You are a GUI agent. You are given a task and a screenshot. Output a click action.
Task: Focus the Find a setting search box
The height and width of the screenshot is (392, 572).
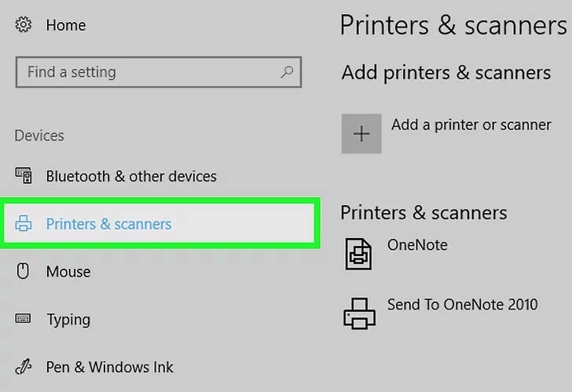(149, 72)
